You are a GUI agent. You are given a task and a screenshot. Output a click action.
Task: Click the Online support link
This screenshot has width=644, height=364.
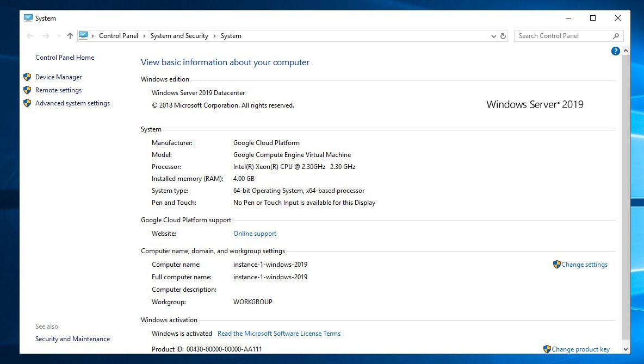(x=255, y=233)
